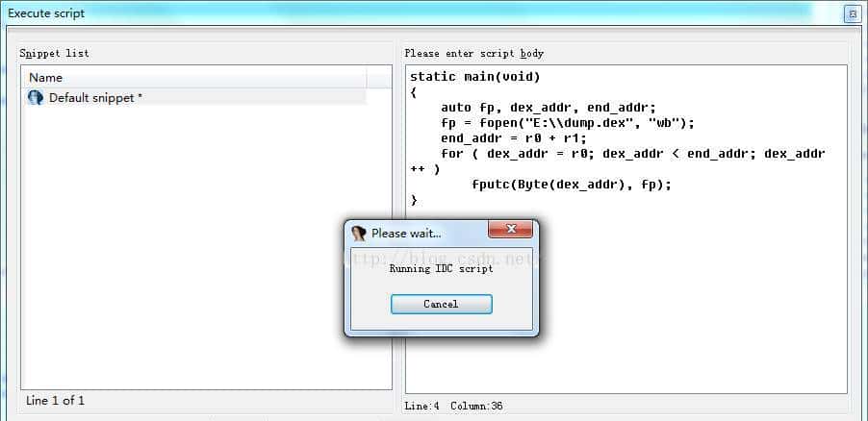
Task: Click the pin icon in Execute script title bar
Action: [852, 13]
